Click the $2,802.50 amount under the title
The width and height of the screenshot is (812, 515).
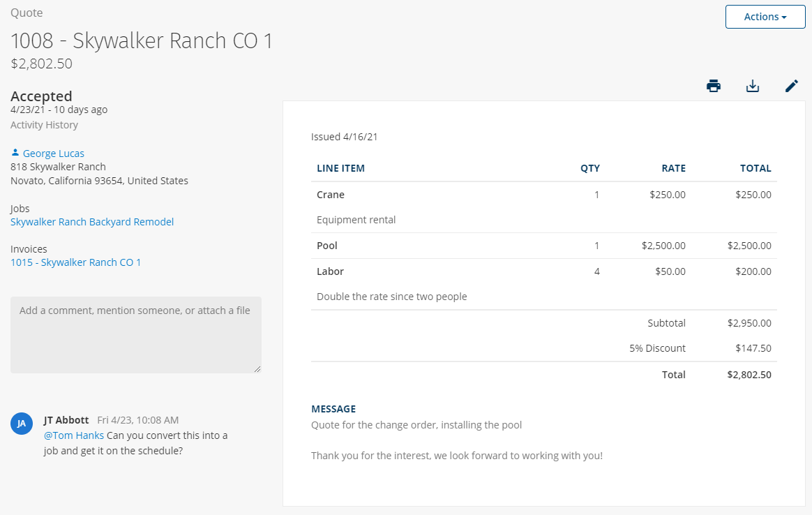pos(41,64)
